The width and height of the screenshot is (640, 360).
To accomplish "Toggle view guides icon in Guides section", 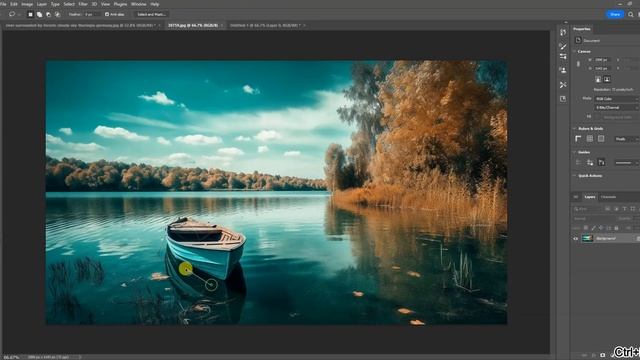I will coord(578,162).
